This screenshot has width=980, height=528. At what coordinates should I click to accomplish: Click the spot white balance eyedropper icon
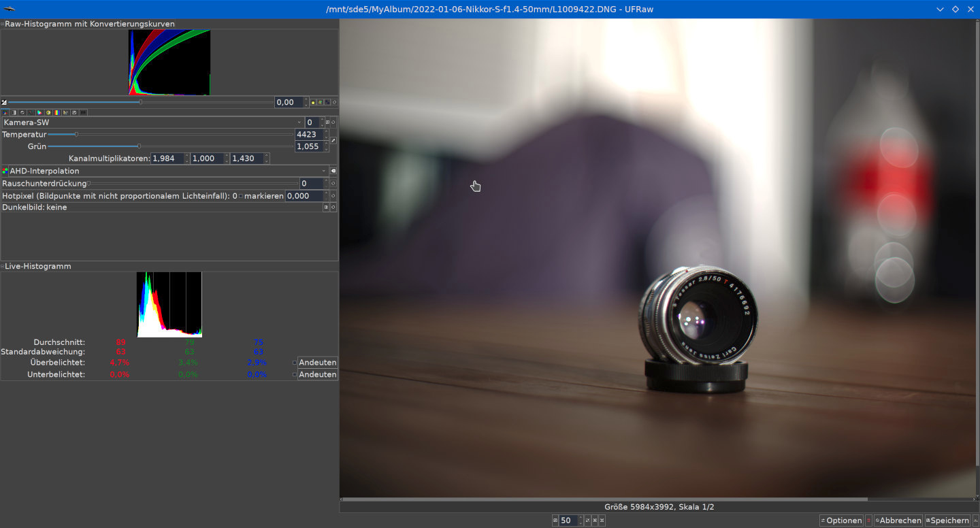coord(333,141)
